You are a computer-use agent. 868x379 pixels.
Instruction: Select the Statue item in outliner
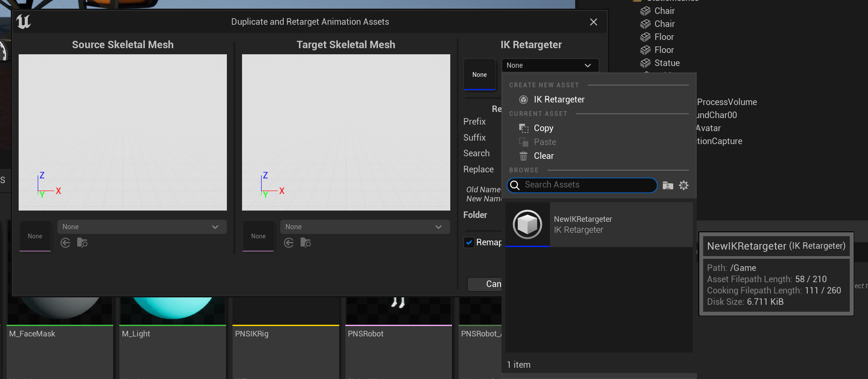(x=667, y=63)
